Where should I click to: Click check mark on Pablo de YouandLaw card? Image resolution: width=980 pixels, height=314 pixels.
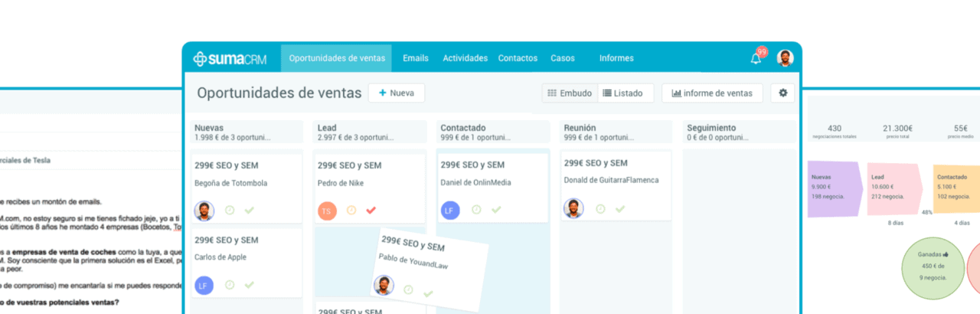point(428,293)
